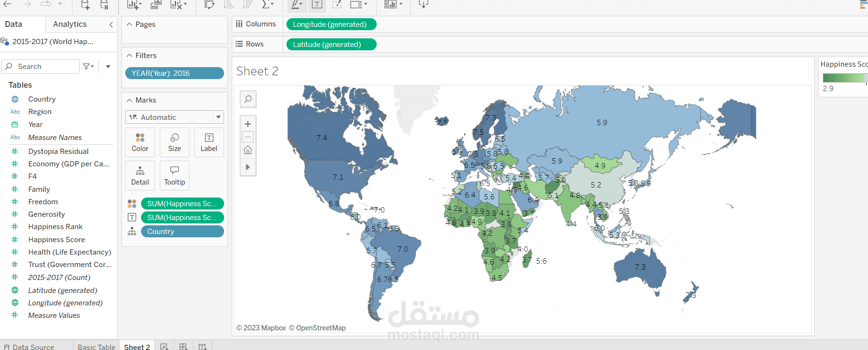Click the Clear Sheet icon

[x=176, y=5]
